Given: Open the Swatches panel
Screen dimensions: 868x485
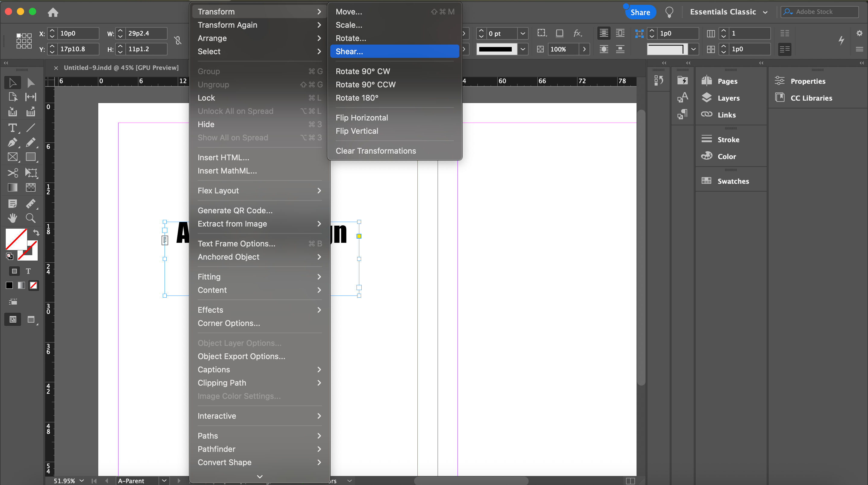Looking at the screenshot, I should coord(733,181).
